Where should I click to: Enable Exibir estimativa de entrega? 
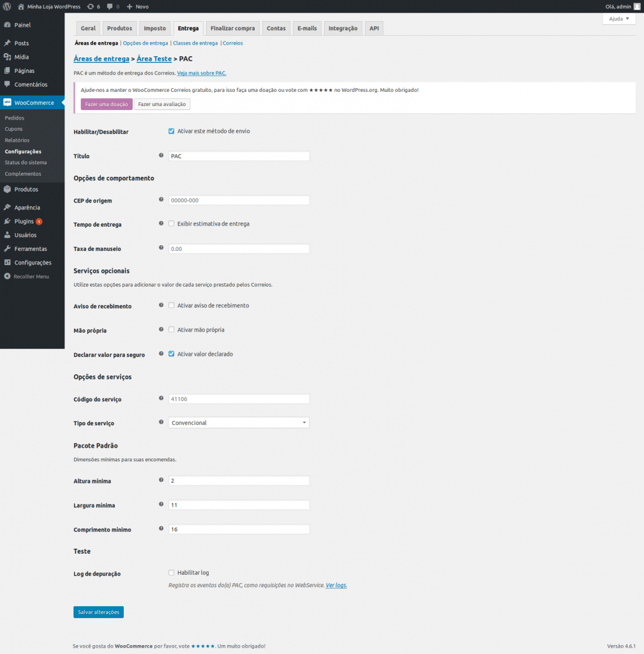[x=171, y=224]
